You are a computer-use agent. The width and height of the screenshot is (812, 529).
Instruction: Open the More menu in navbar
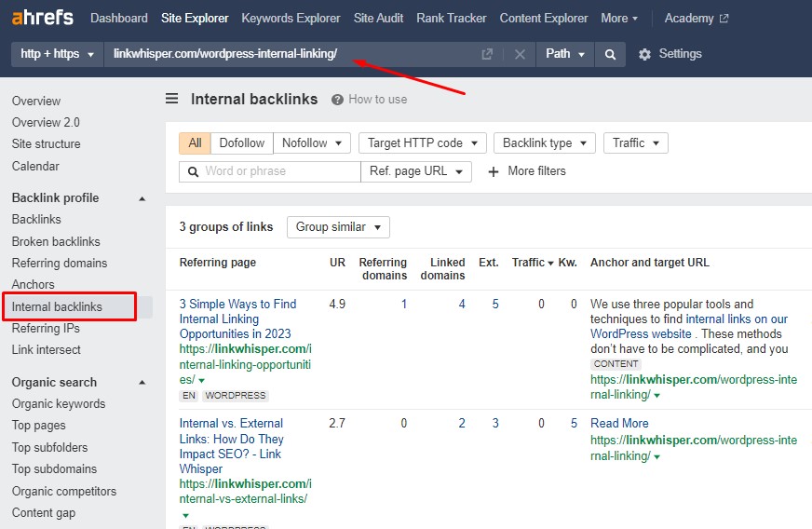coord(619,18)
